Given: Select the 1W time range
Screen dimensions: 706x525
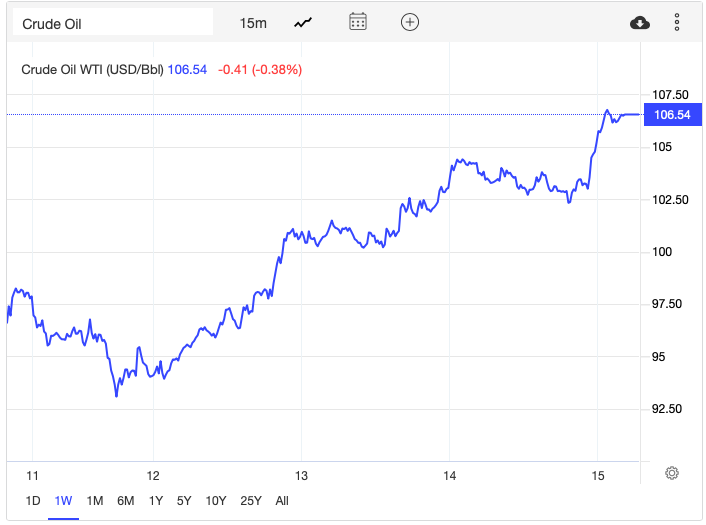Looking at the screenshot, I should (63, 500).
